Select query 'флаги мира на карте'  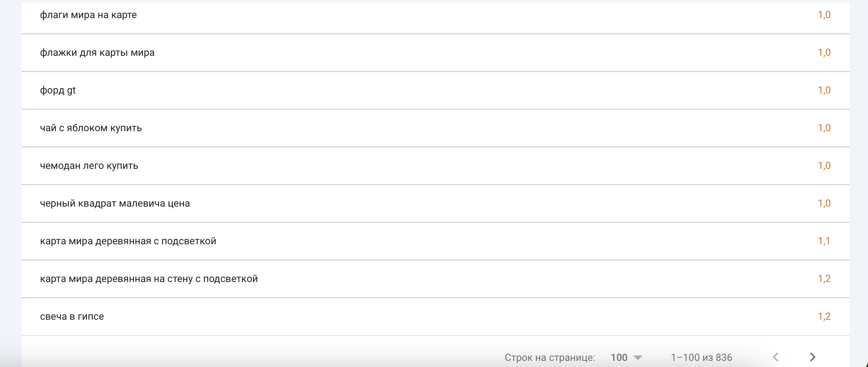click(88, 15)
